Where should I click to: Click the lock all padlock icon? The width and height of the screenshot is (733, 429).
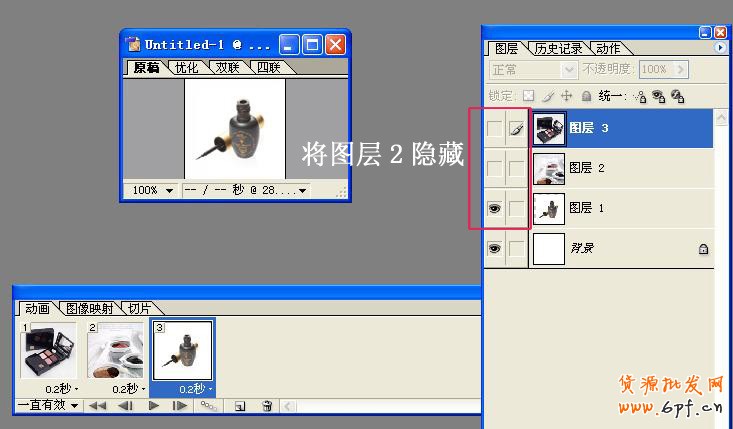(x=586, y=96)
